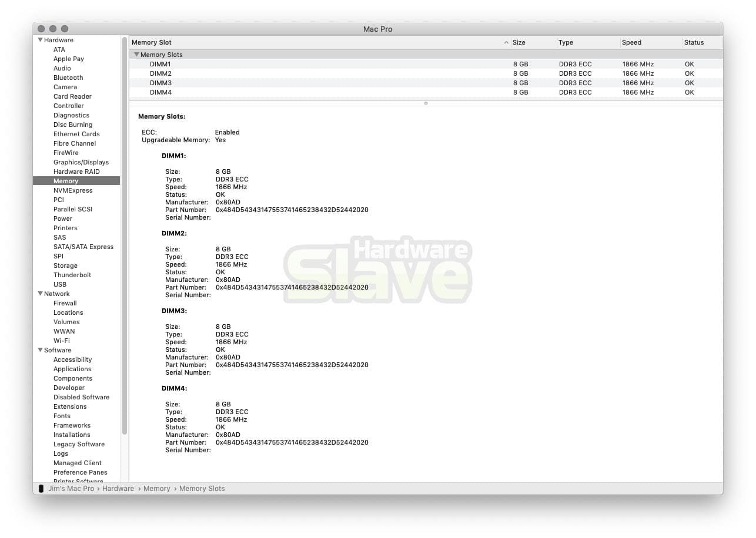This screenshot has height=538, width=756.
Task: Open Thunderbolt in the sidebar
Action: 72,275
